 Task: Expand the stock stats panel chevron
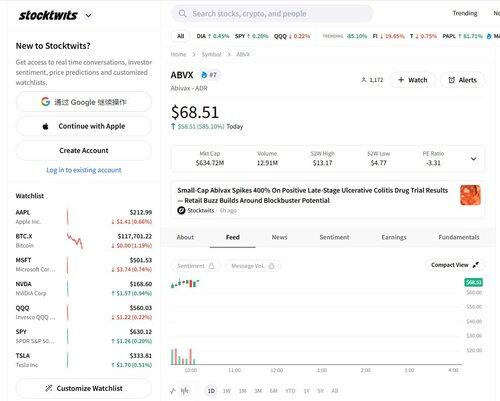click(x=473, y=159)
